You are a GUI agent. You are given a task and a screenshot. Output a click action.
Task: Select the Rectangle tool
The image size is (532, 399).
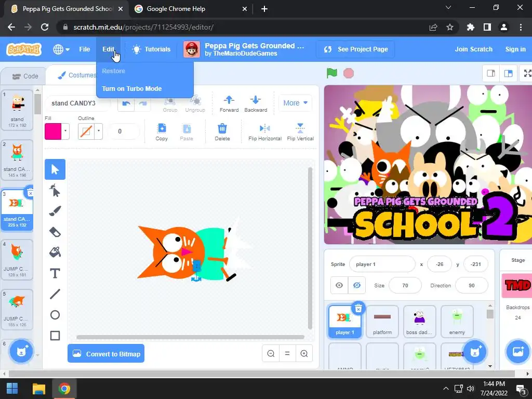click(55, 336)
